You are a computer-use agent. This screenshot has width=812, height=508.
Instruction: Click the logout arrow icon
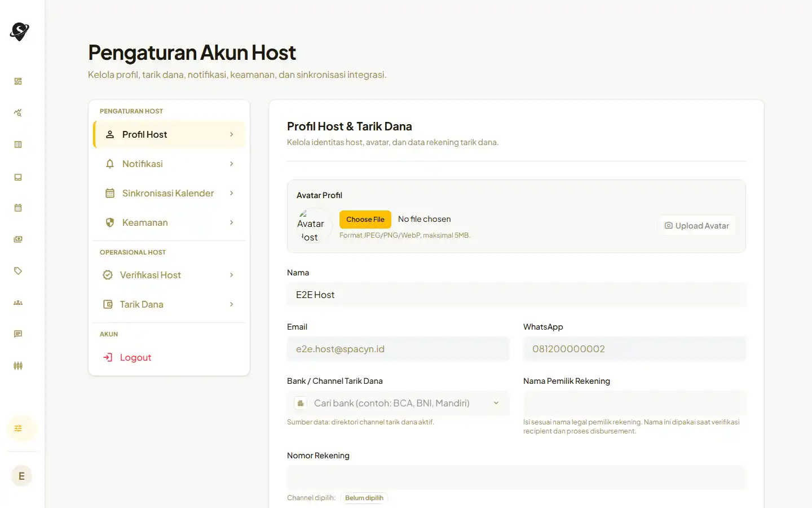[x=108, y=357]
